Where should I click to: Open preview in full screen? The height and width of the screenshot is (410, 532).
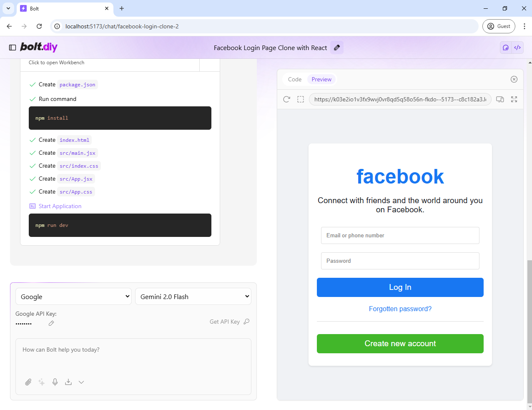click(x=514, y=99)
